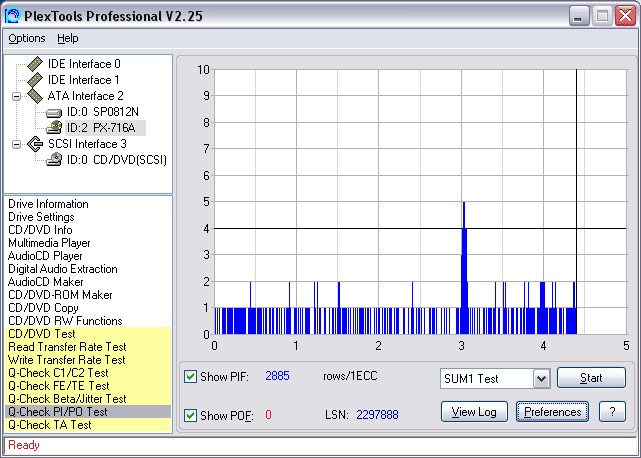Viewport: 641px width, 458px height.
Task: Select Q-Check PI/PO Test
Action: click(88, 412)
